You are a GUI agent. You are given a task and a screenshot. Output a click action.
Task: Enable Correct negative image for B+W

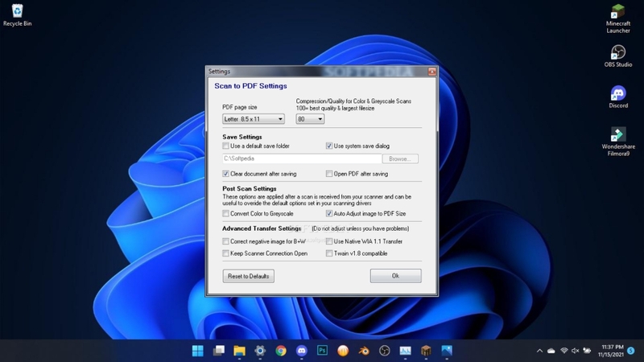225,241
